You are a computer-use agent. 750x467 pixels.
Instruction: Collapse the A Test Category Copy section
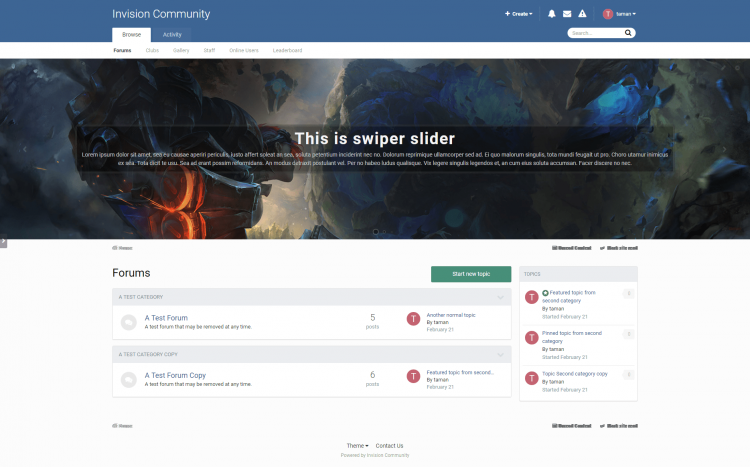coord(501,354)
